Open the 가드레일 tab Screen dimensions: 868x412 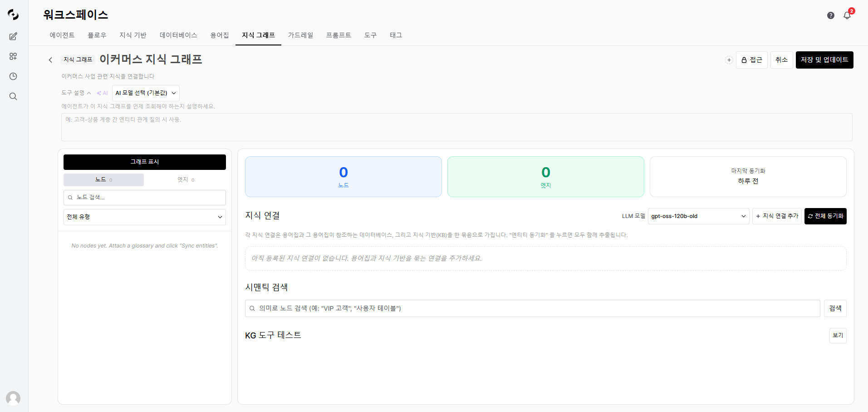pyautogui.click(x=300, y=35)
